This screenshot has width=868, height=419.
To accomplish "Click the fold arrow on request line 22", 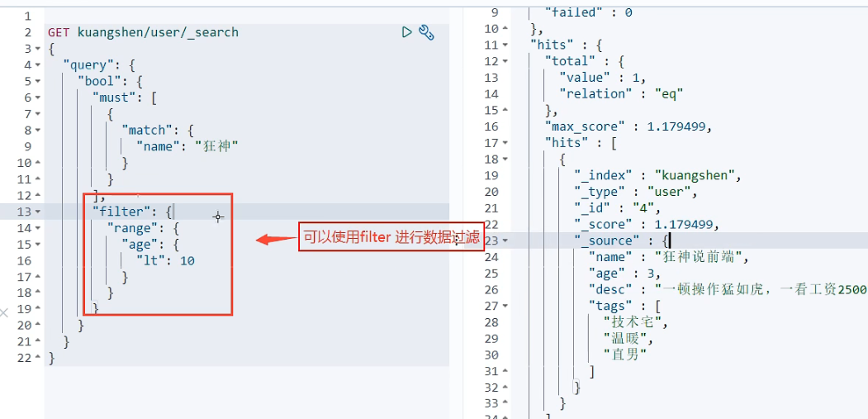I will click(x=38, y=358).
